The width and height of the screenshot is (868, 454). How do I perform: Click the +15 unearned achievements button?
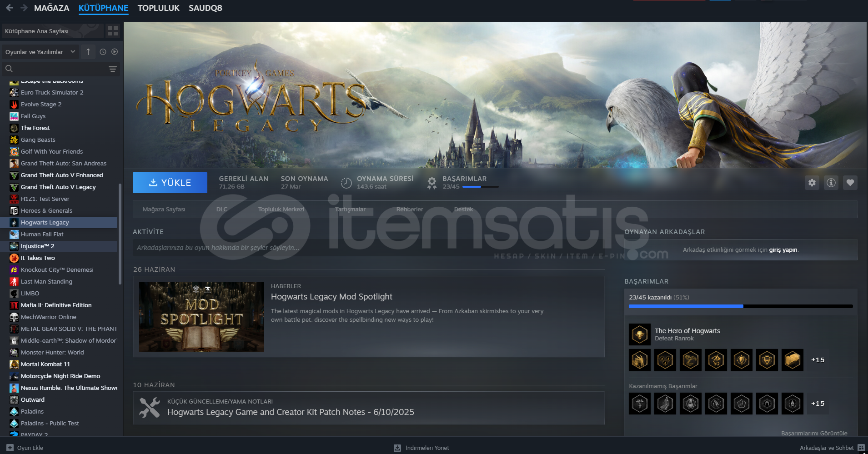pos(818,404)
